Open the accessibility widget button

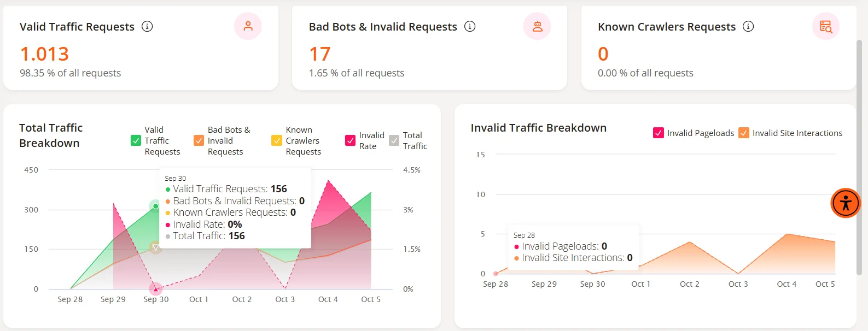[846, 203]
